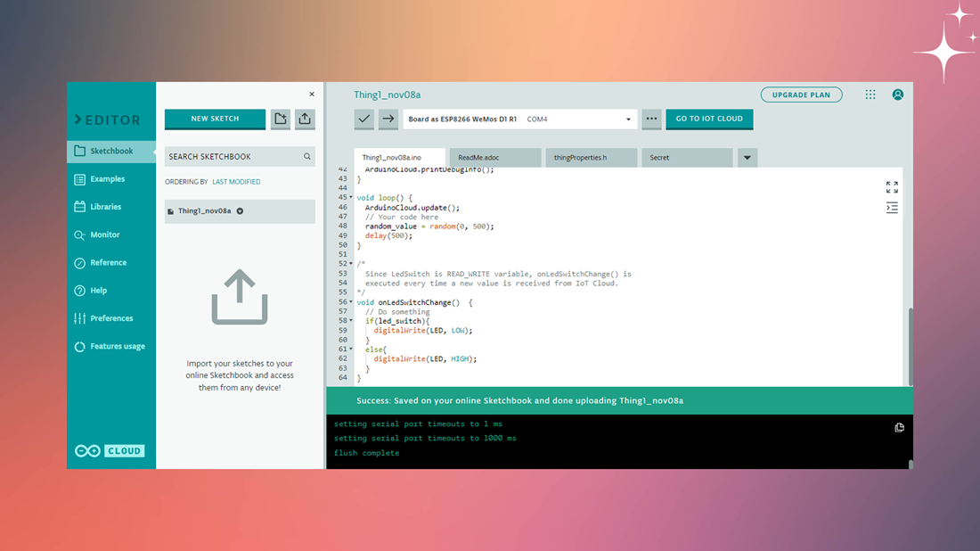Open options arrow for Thing1_nov08a sketch
Viewport: 980px width, 551px height.
[x=240, y=211]
